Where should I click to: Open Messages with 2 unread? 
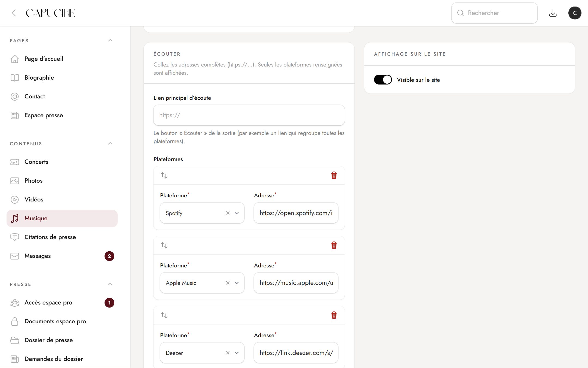tap(62, 256)
